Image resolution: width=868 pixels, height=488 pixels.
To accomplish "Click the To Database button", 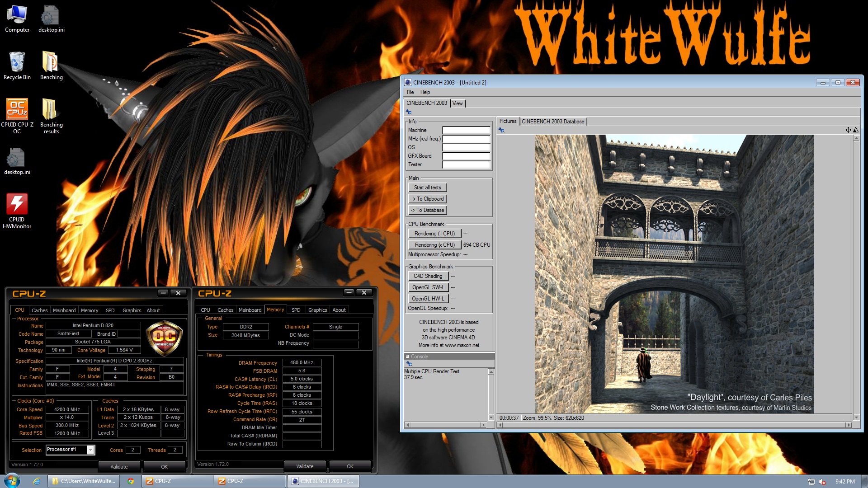I will [427, 210].
